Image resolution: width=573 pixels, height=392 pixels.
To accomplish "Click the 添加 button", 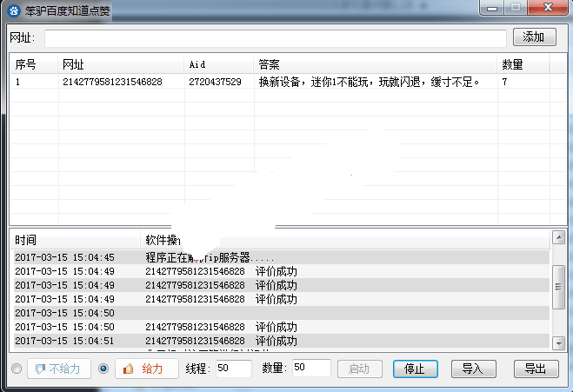I will click(x=534, y=37).
